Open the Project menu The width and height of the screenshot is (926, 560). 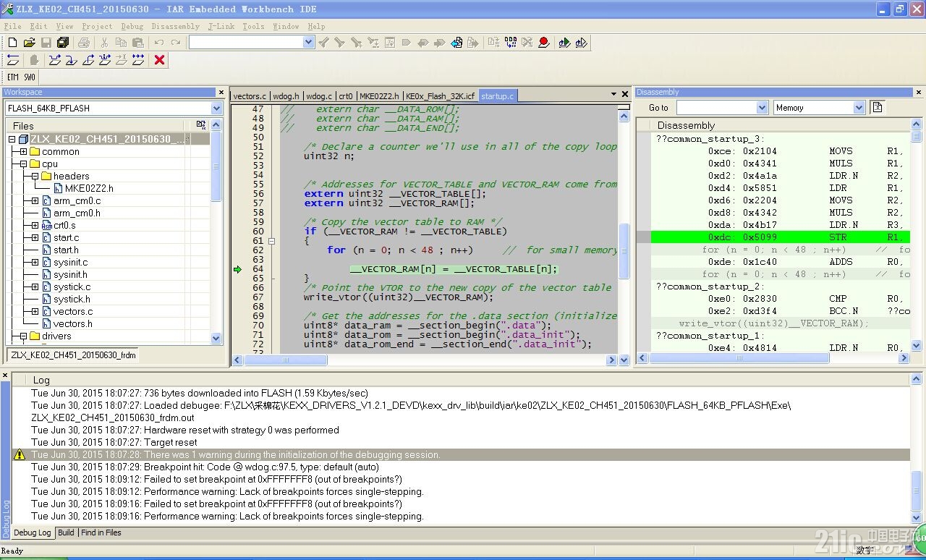[x=97, y=26]
